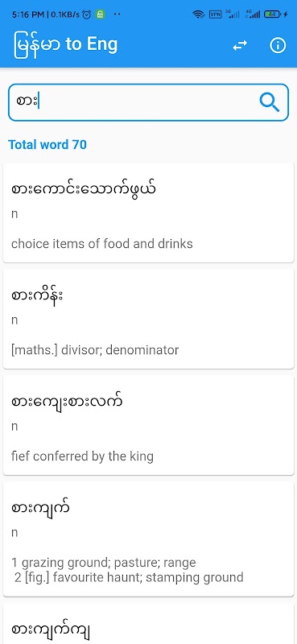Open the info icon in header

pyautogui.click(x=278, y=46)
